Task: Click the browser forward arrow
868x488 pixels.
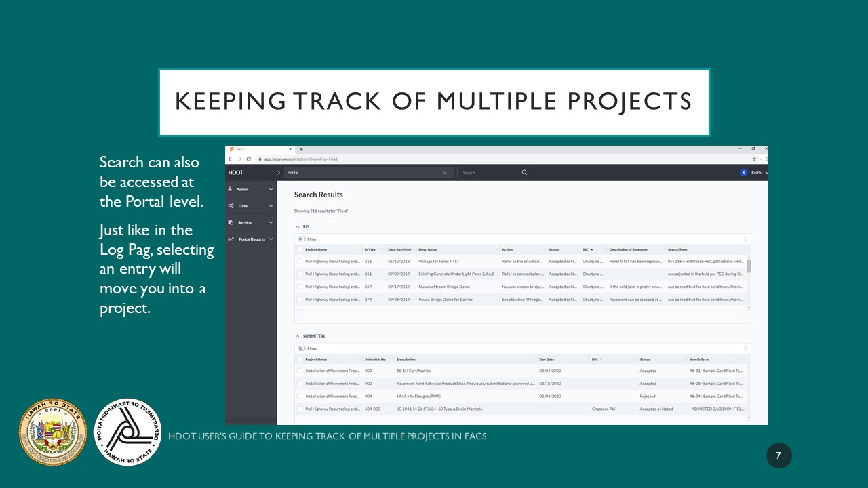Action: (x=239, y=159)
